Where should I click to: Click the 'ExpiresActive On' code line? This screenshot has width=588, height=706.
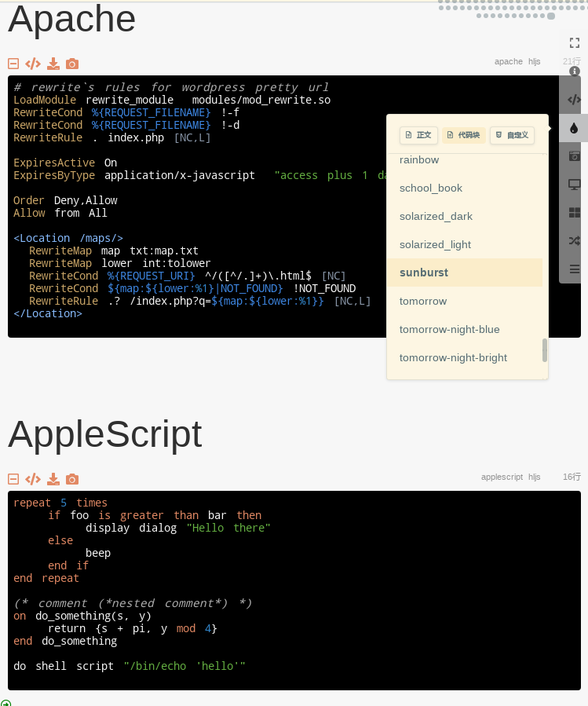[65, 163]
